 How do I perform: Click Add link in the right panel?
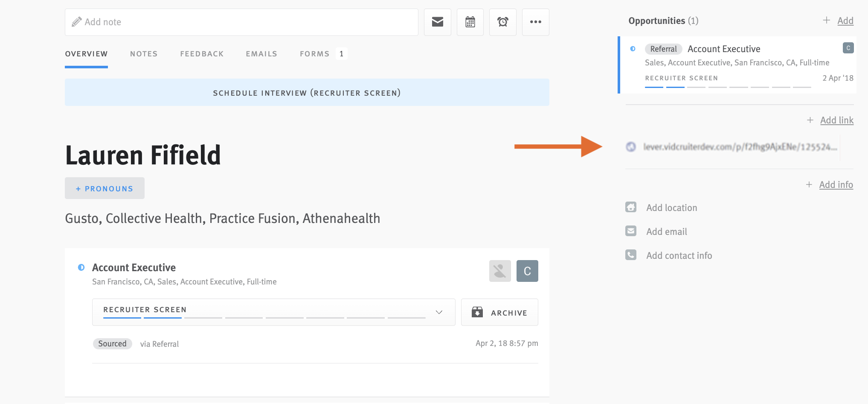coord(836,120)
